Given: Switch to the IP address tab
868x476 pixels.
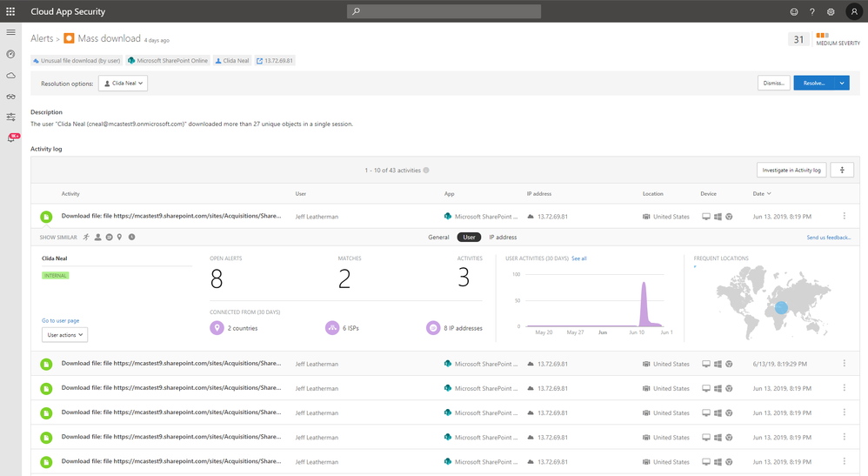Looking at the screenshot, I should [503, 238].
